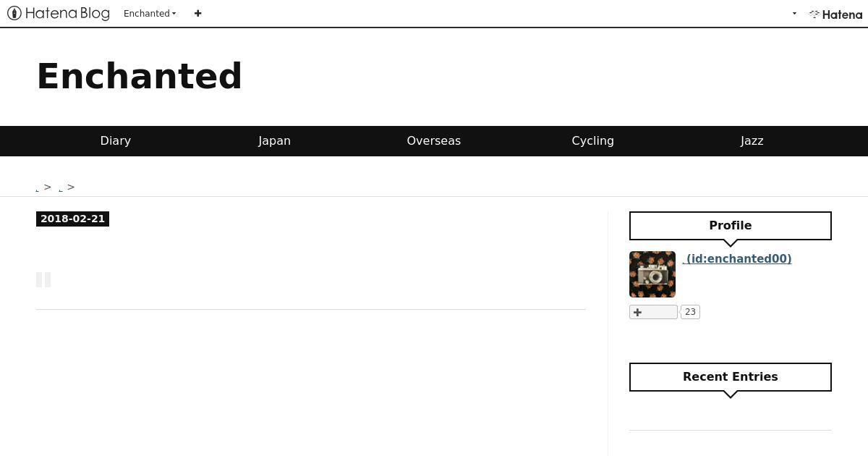Open the Jazz category
Image resolution: width=868 pixels, height=456 pixels.
coord(752,140)
